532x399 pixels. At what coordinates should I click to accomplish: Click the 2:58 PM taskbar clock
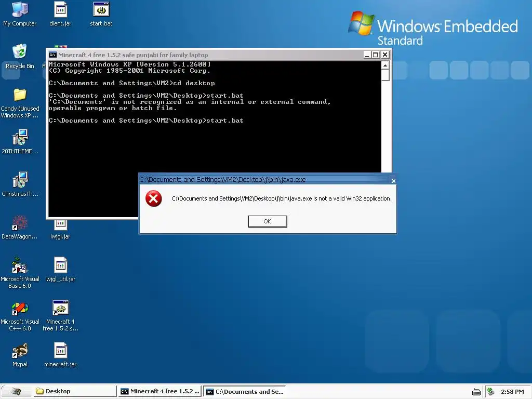512,392
